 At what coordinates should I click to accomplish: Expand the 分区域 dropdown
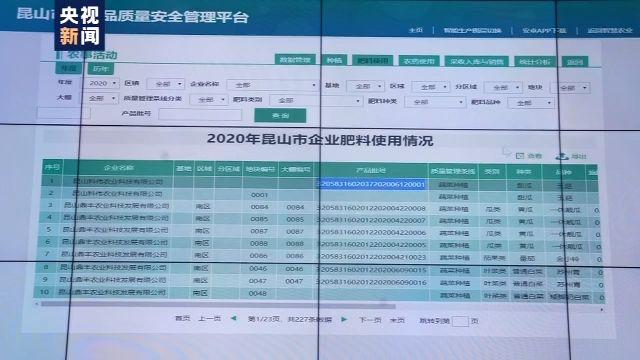502,87
